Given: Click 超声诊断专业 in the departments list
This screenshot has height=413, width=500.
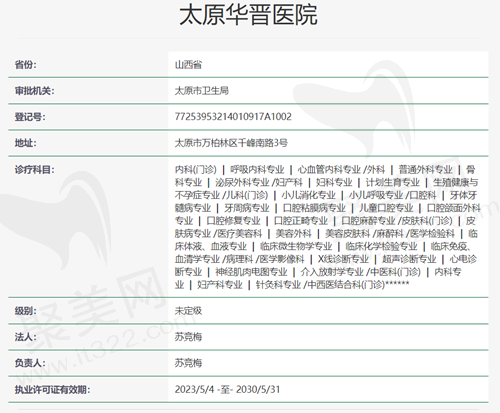Looking at the screenshot, I should click(x=409, y=259).
